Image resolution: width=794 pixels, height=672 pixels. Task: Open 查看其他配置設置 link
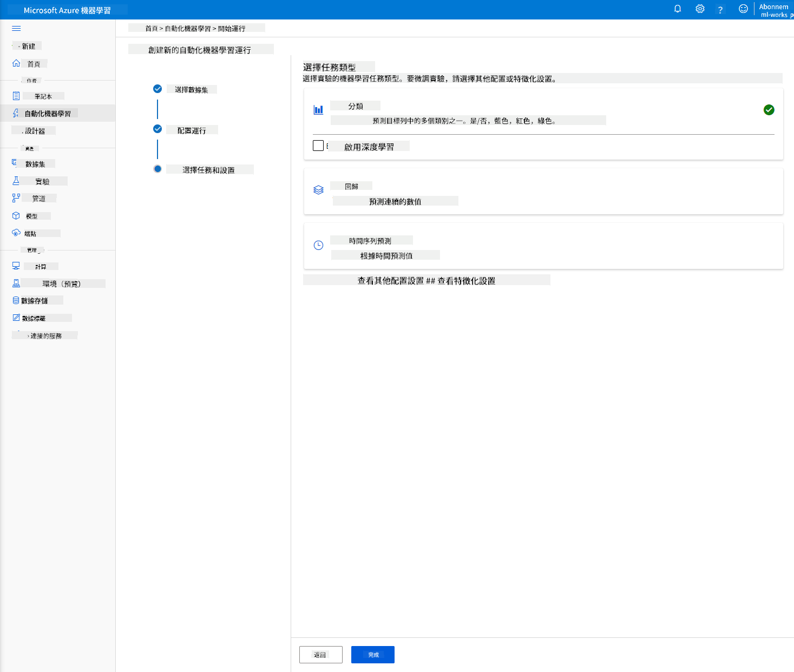pyautogui.click(x=391, y=281)
